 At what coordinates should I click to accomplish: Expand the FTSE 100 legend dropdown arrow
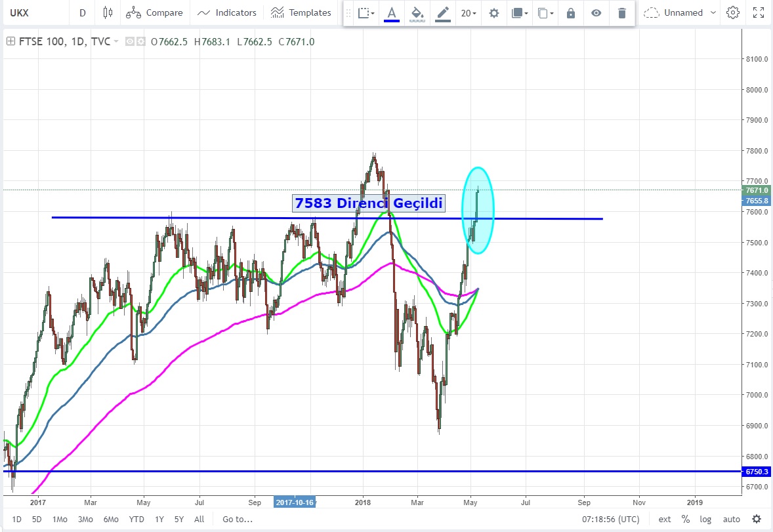(x=117, y=42)
